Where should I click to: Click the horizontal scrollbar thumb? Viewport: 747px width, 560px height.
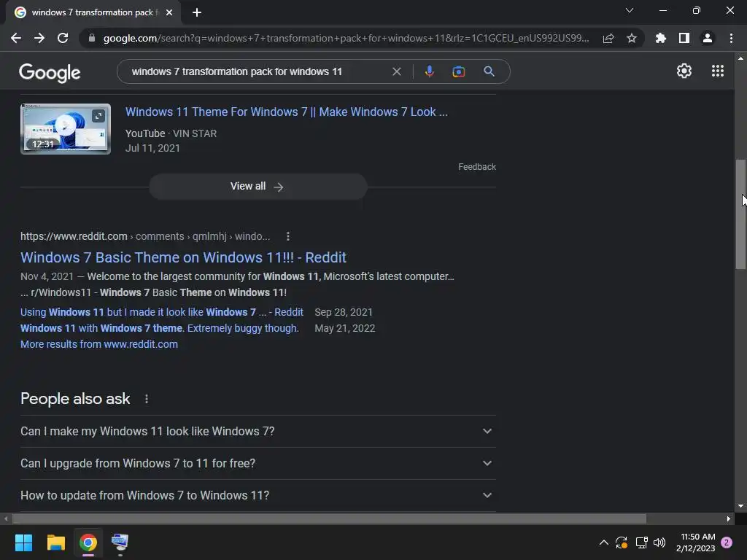(329, 518)
